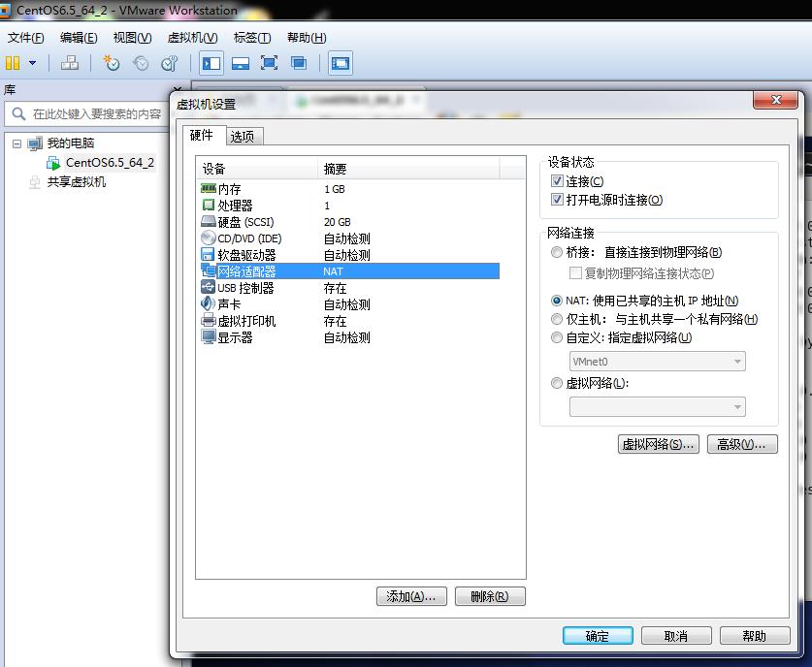Screen dimensions: 812x667
Task: Switch to Unity mode icon
Action: pyautogui.click(x=298, y=63)
